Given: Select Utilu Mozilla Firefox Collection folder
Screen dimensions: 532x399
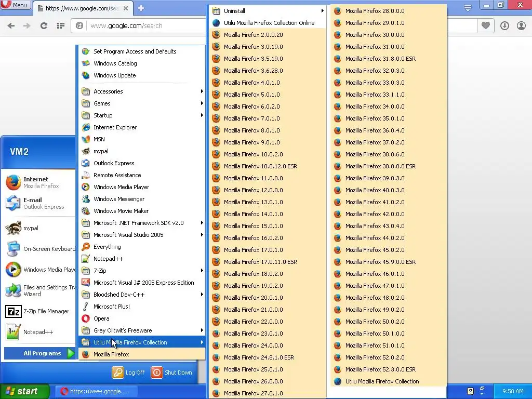Looking at the screenshot, I should (142, 342).
